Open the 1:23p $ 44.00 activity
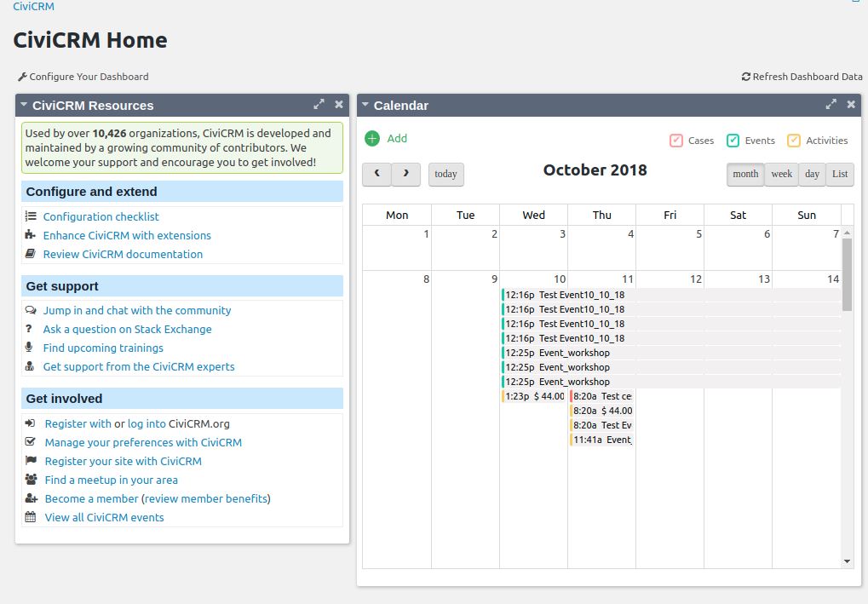The width and height of the screenshot is (868, 604). click(533, 396)
